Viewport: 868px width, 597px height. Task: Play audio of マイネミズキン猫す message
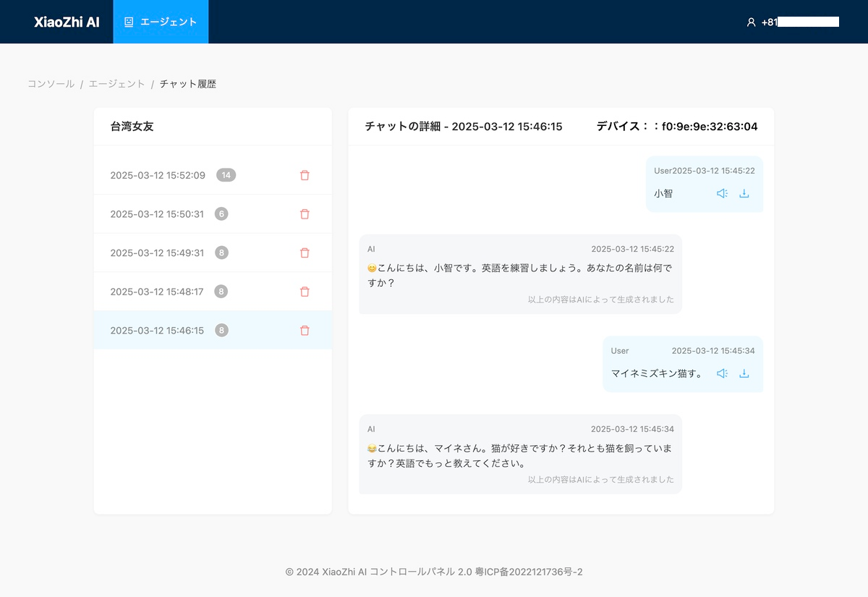tap(722, 373)
